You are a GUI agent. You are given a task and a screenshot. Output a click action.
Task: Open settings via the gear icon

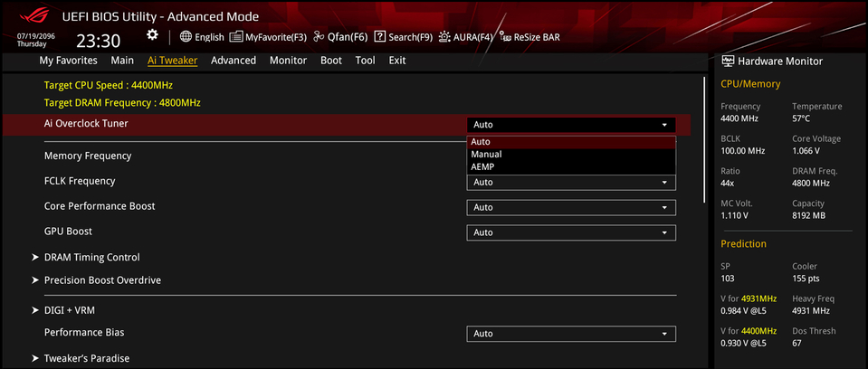click(152, 35)
